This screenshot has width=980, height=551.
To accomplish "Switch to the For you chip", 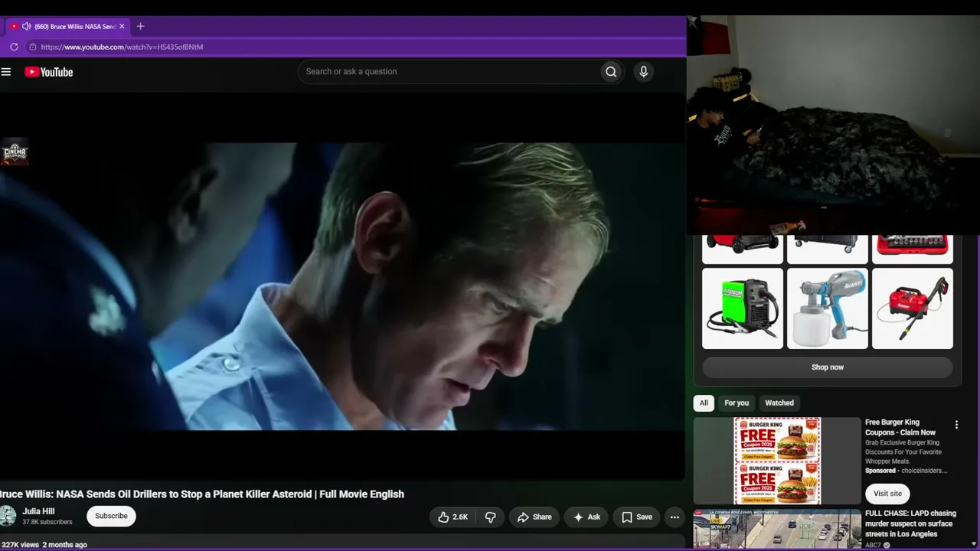I will coord(737,403).
